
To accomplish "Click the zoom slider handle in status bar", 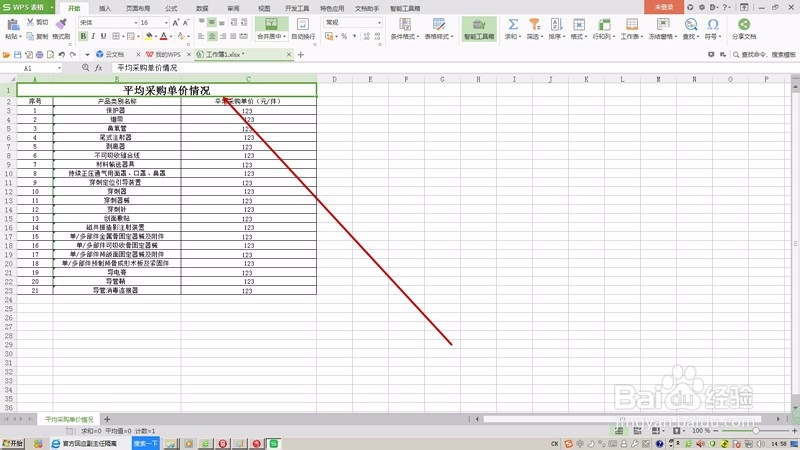I will [x=755, y=431].
